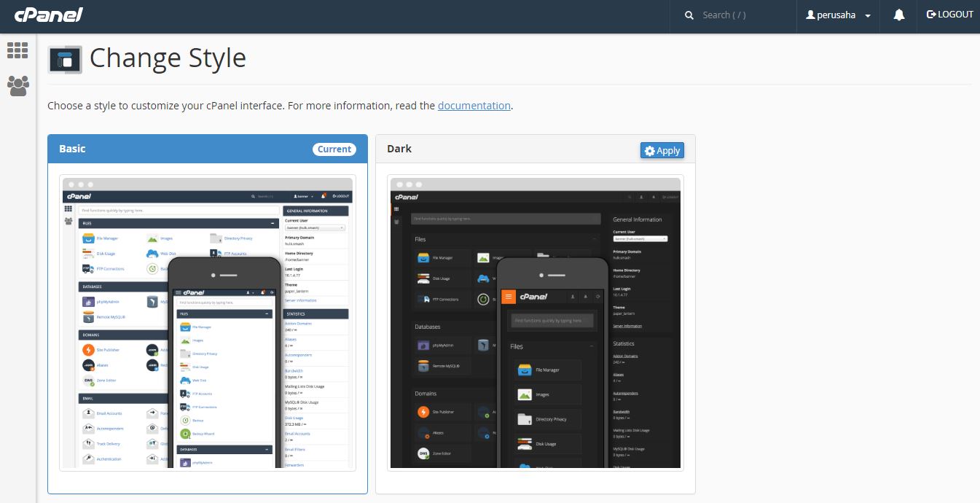Click the notifications bell icon
980x503 pixels.
tap(898, 15)
